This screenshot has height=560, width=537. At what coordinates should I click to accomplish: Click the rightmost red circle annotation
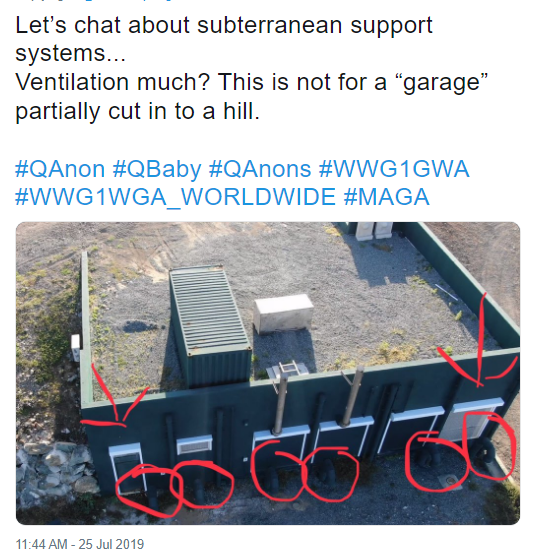pyautogui.click(x=488, y=445)
